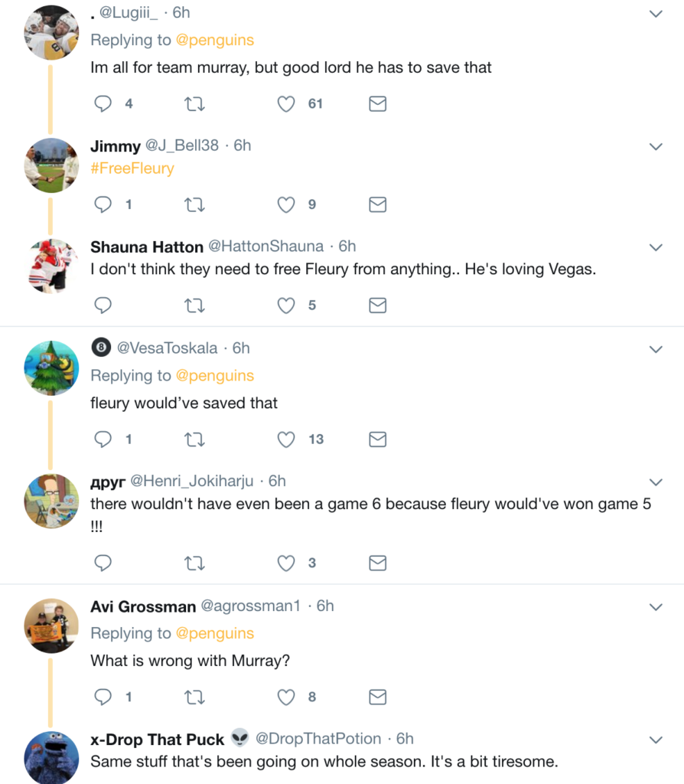
Task: Like Shauna Hatton's tweet about Vegas
Action: coord(286,305)
